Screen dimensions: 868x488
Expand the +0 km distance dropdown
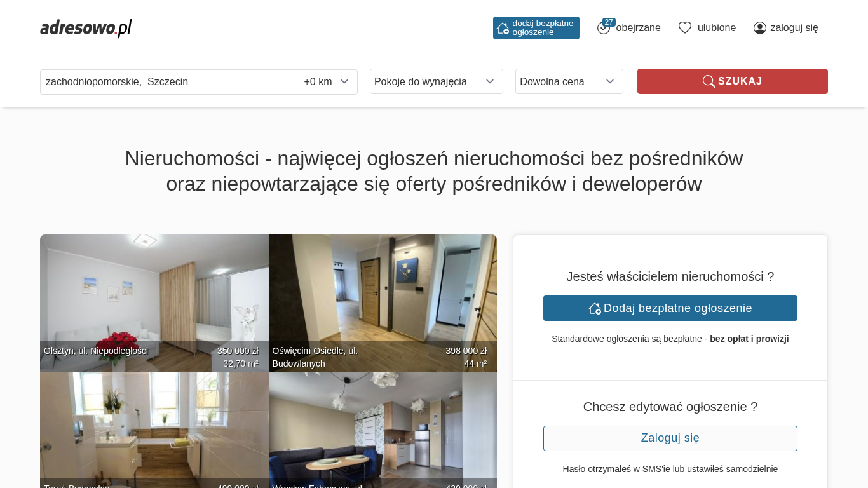pos(326,81)
